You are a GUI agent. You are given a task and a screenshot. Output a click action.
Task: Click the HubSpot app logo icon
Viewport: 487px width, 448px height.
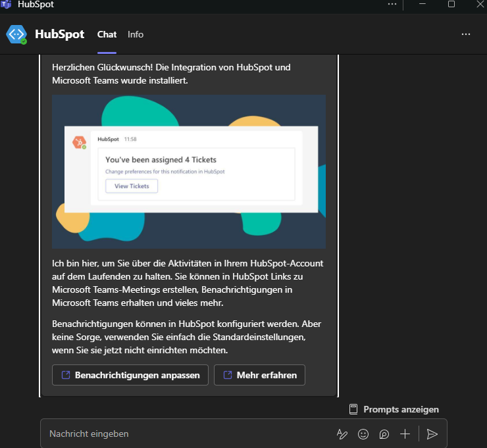point(16,34)
